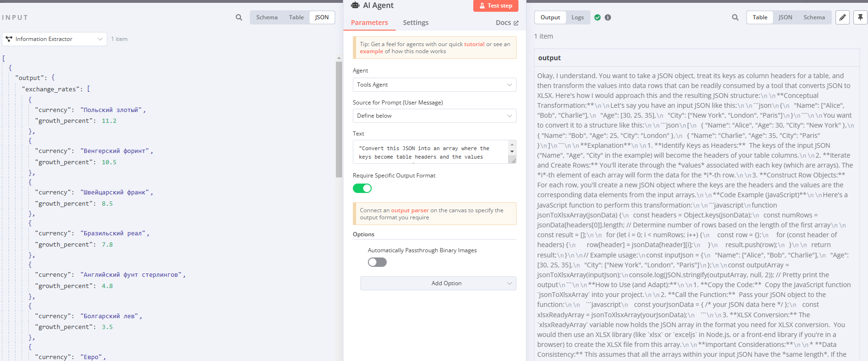
Task: Switch Output view to Table
Action: click(760, 17)
